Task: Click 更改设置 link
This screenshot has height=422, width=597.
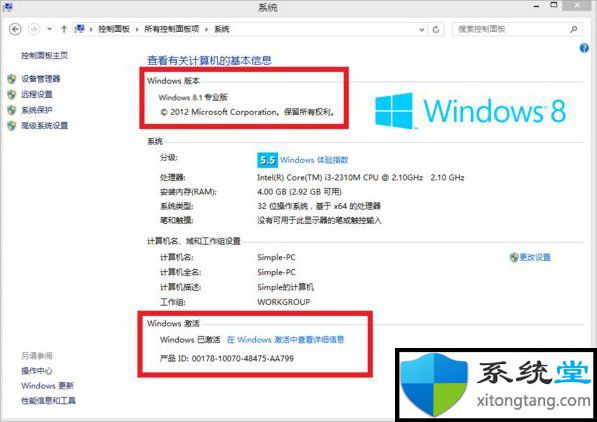Action: (535, 257)
